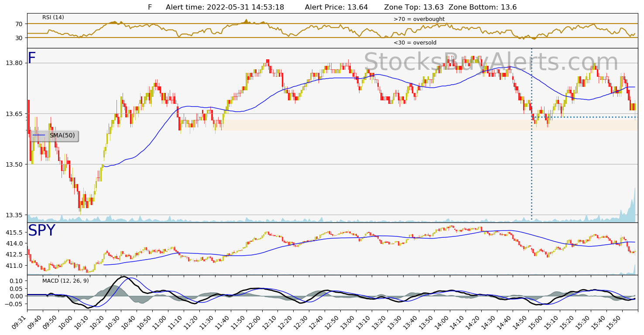The width and height of the screenshot is (644, 335).
Task: Click the MACD (12, 26, 9) label
Action: pyautogui.click(x=65, y=280)
